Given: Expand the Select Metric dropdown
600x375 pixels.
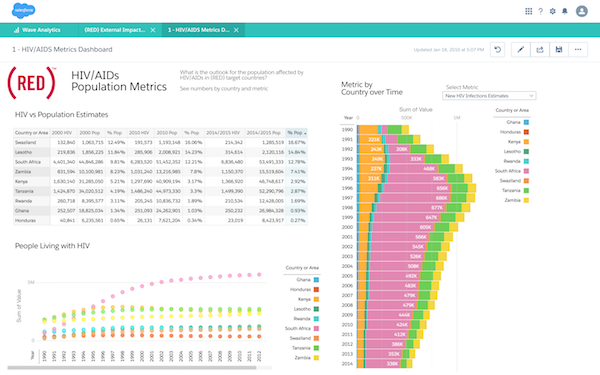Looking at the screenshot, I should tap(489, 96).
